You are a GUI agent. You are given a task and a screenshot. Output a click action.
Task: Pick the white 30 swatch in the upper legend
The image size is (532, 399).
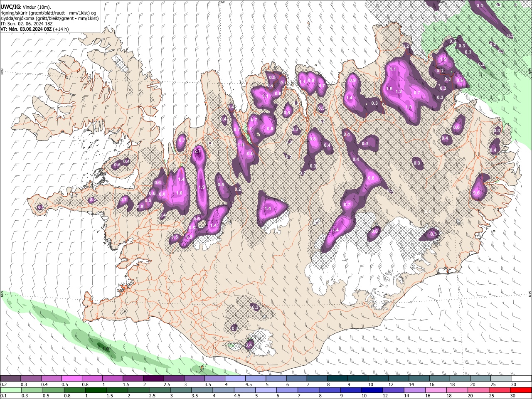522,378
